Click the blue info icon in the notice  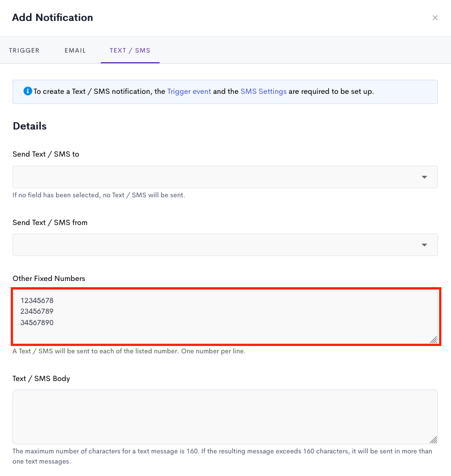(x=28, y=91)
